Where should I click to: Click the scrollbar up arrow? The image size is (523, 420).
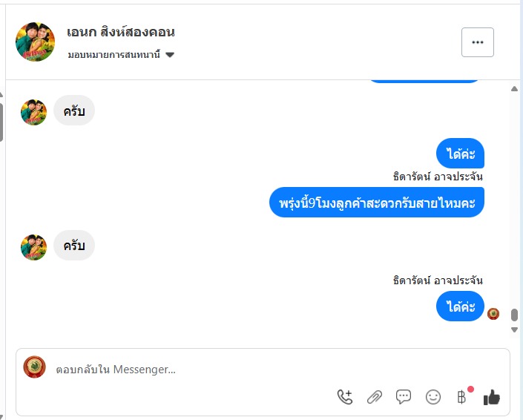click(x=515, y=89)
